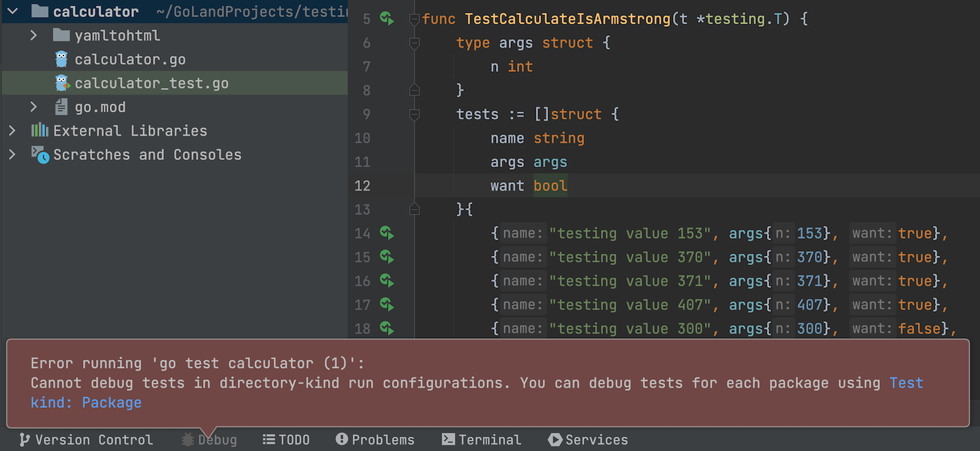Click the calculator project folder icon
The image size is (980, 451).
click(x=40, y=11)
